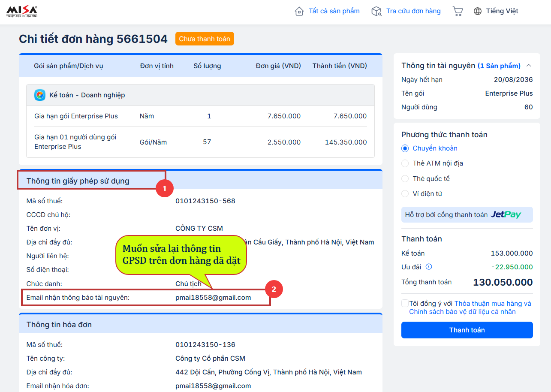Click the Chủ tịch job title value
Screen dimensions: 551x392
coord(189,284)
